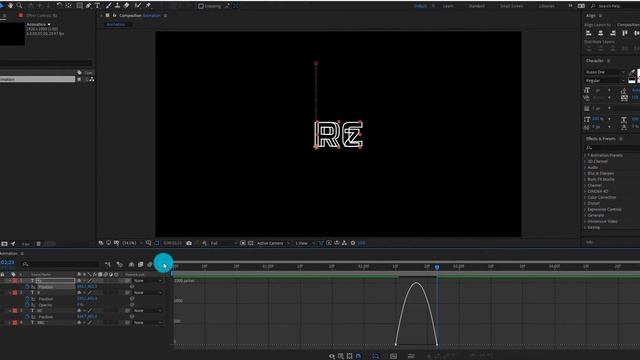Select the Roto Brush tool
640x360 pixels.
(x=138, y=6)
